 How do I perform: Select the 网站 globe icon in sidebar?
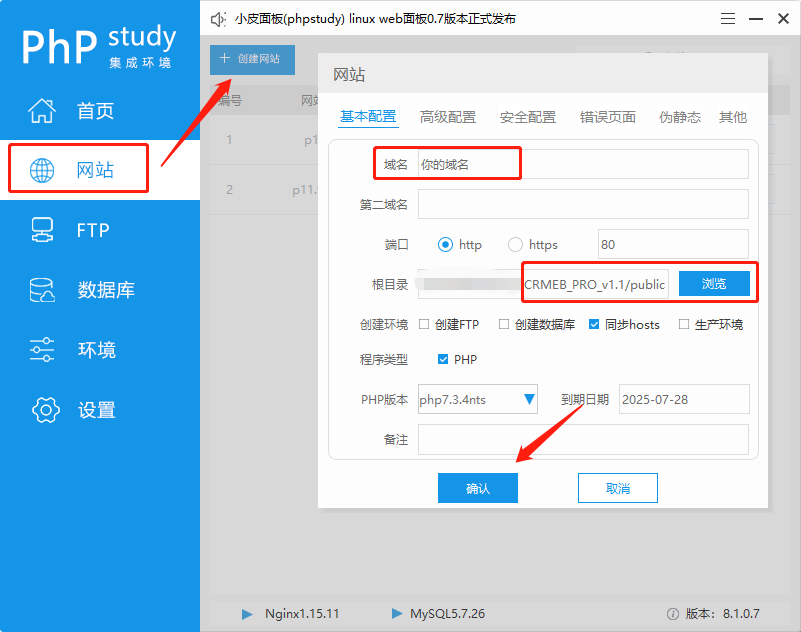tap(41, 170)
